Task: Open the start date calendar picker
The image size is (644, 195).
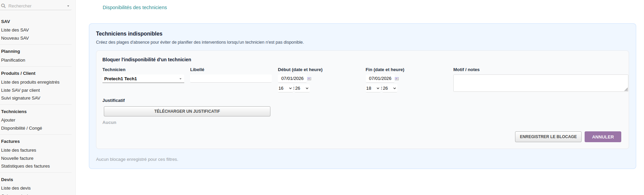Action: click(309, 79)
